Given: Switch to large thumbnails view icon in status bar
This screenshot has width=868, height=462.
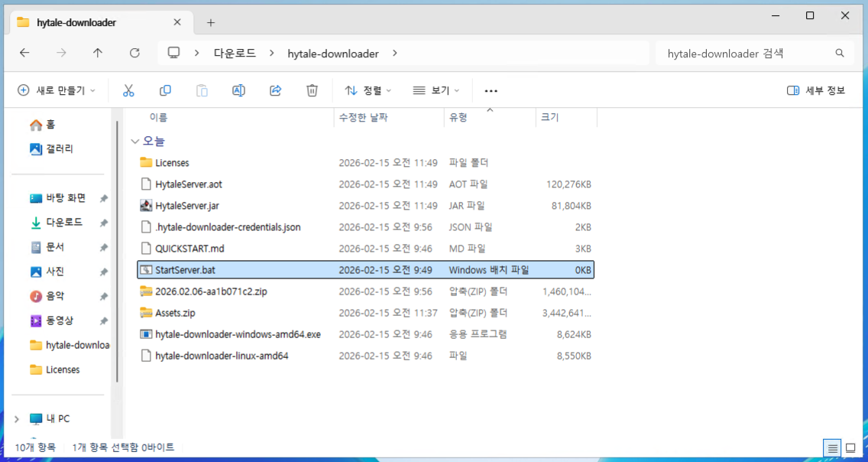Looking at the screenshot, I should pos(850,448).
